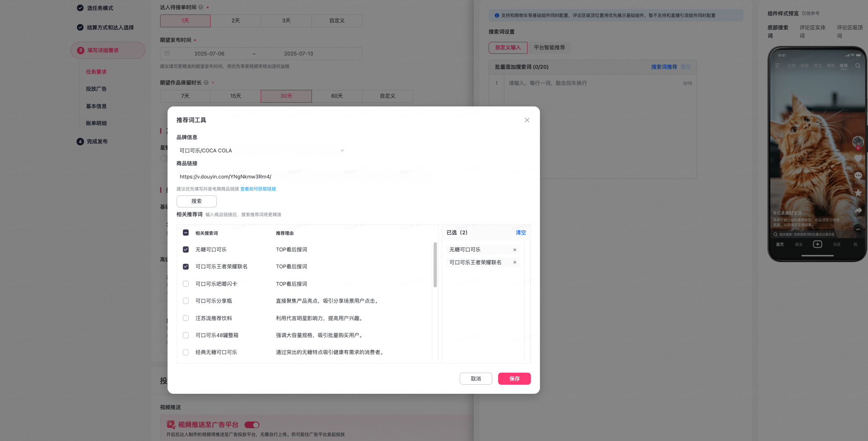
Task: Click the 商品链接 URL input field
Action: 306,177
